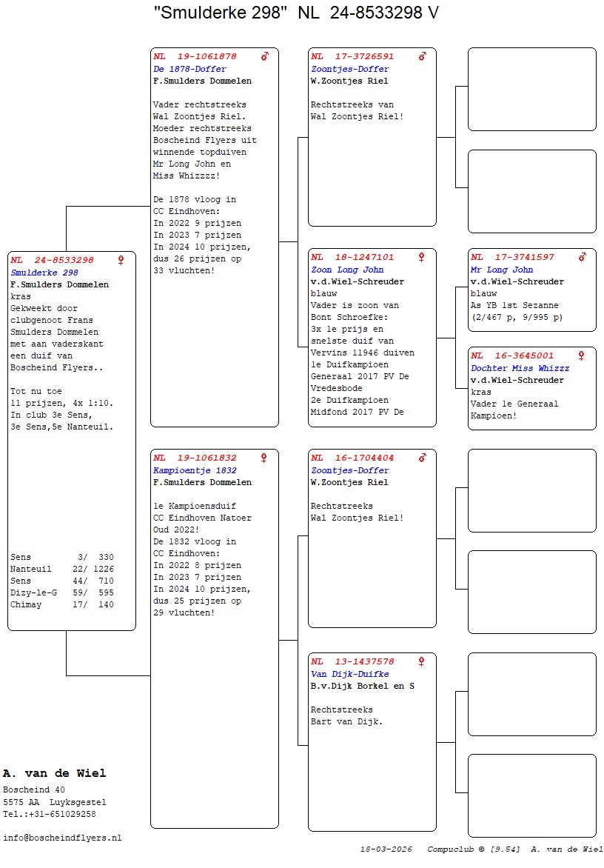
Task: Click the male symbol on NL 19-1061878
Action: (x=265, y=56)
